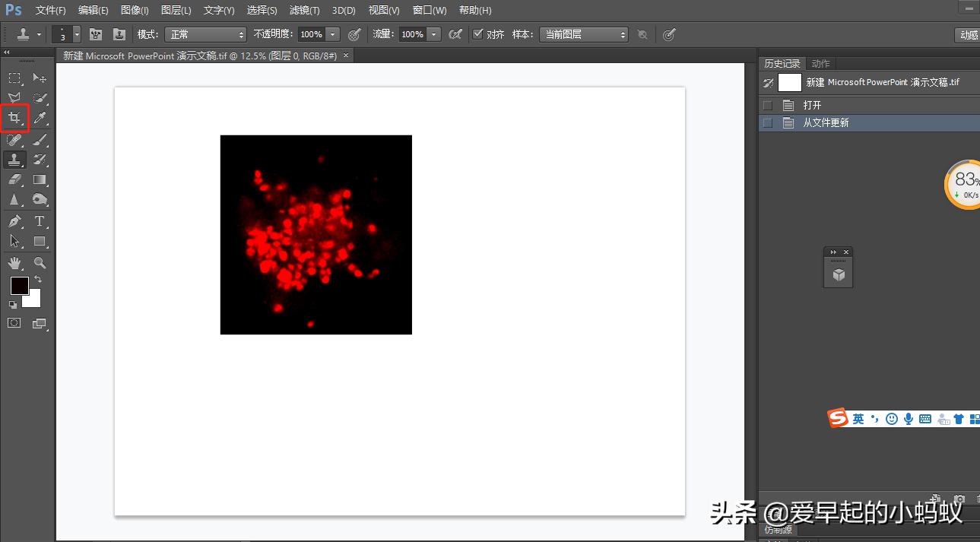Screen dimensions: 980x542
Task: Change the screen mode
Action: (x=40, y=323)
